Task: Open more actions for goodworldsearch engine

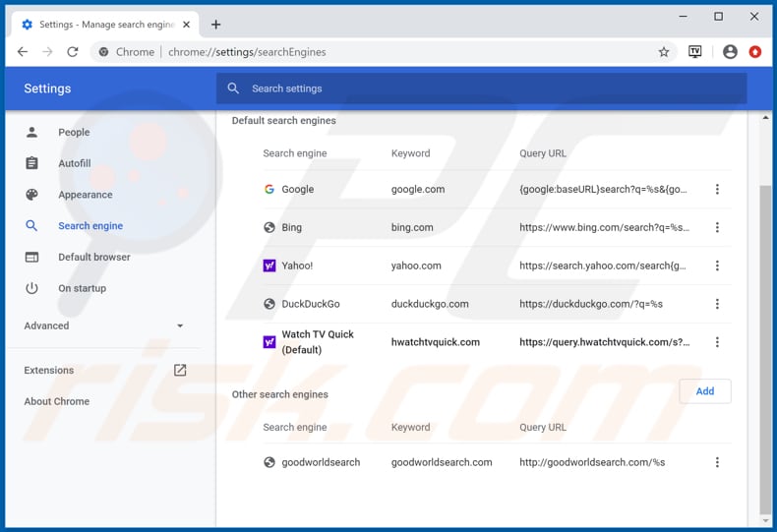Action: 717,461
